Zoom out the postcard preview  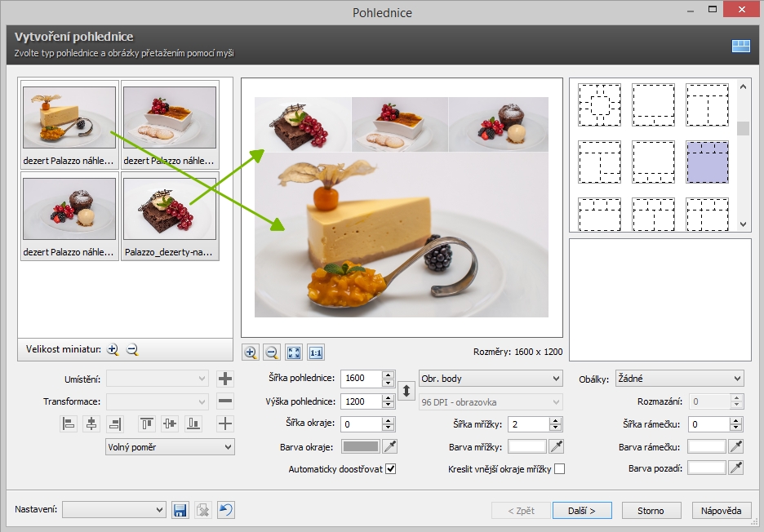[273, 352]
